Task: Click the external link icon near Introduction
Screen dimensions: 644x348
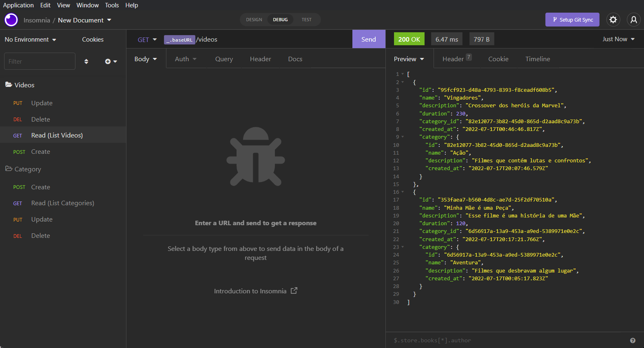Action: tap(294, 290)
